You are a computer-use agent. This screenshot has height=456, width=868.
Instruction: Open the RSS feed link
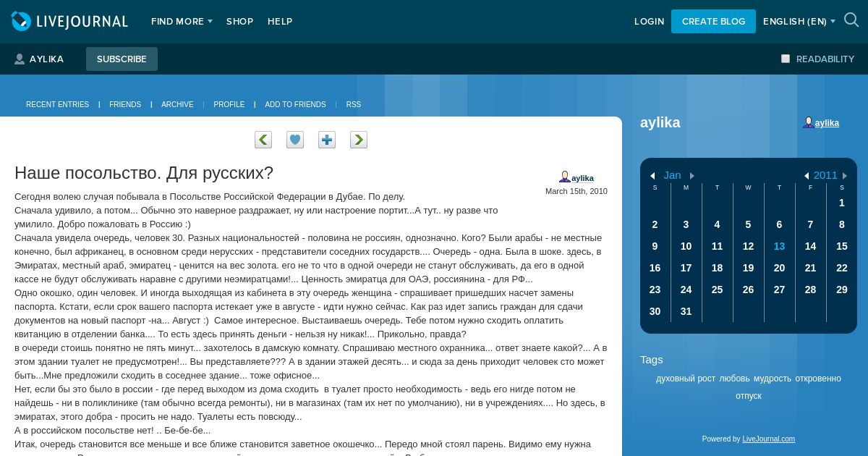[x=354, y=105]
